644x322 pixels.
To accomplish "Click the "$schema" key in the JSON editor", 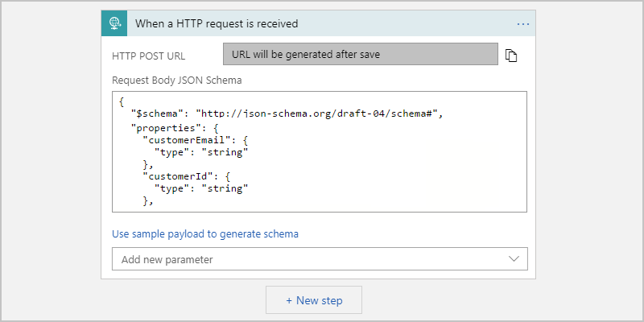I will coord(156,114).
